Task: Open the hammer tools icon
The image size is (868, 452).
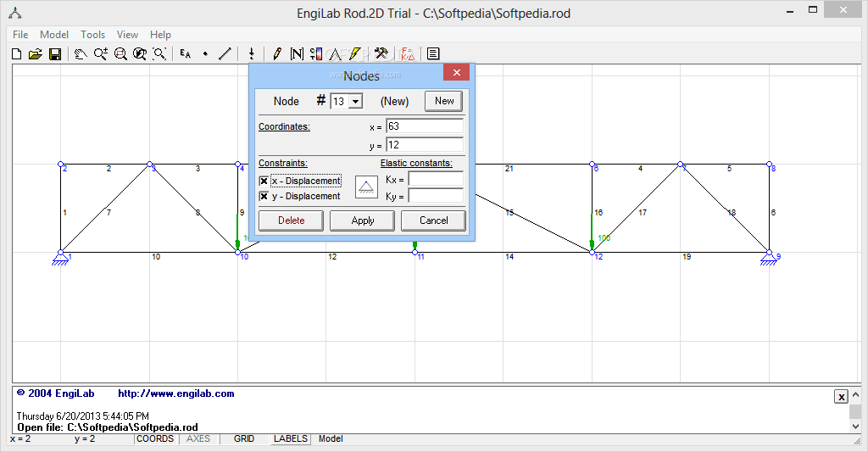Action: coord(381,53)
